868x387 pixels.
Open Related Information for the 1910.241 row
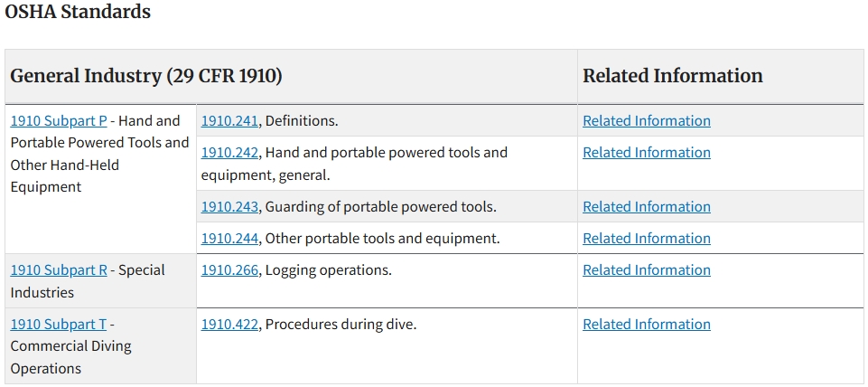point(646,121)
